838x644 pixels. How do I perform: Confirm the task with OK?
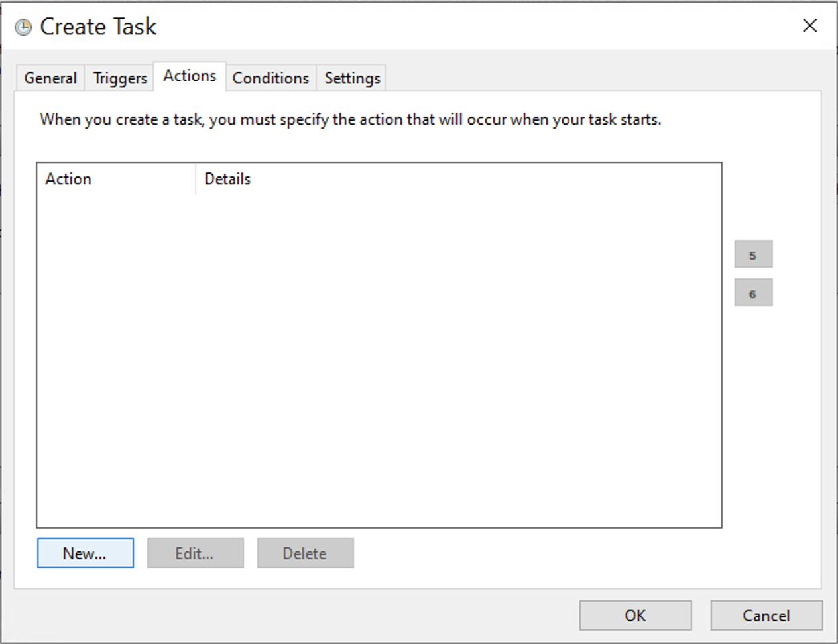pos(635,615)
